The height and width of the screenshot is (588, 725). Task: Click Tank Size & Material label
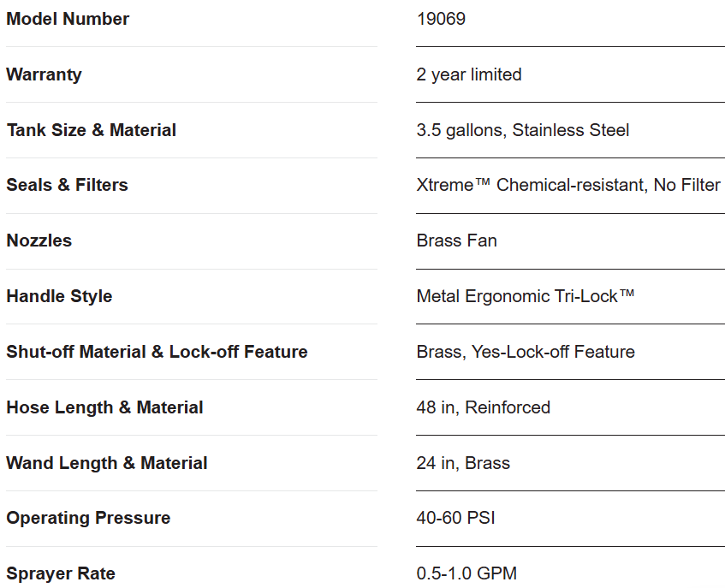[x=91, y=130]
